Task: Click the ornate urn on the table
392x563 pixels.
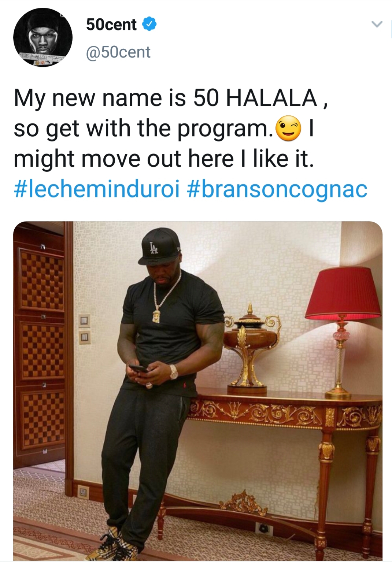Action: tap(250, 348)
